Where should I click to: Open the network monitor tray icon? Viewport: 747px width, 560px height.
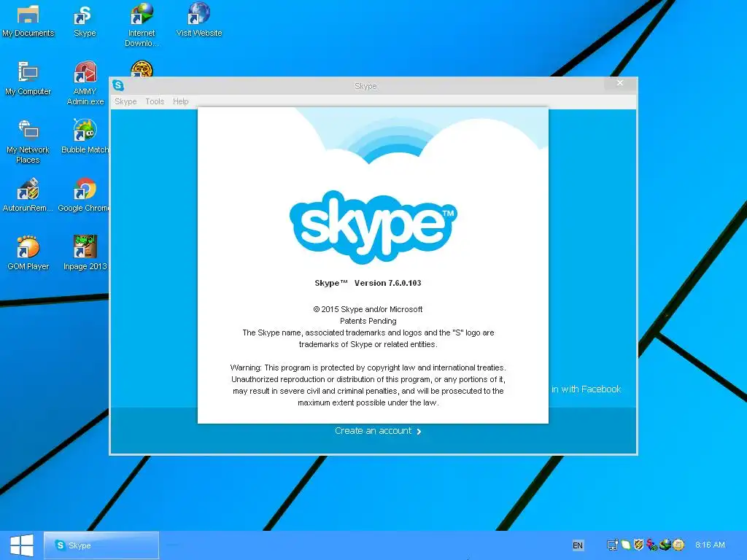(x=613, y=545)
